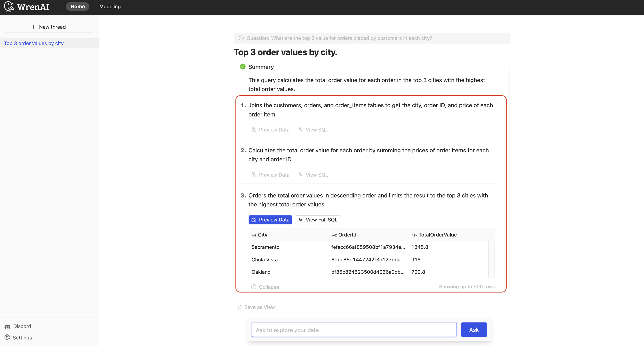The width and height of the screenshot is (644, 346).
Task: Collapse the answer steps
Action: 265,287
